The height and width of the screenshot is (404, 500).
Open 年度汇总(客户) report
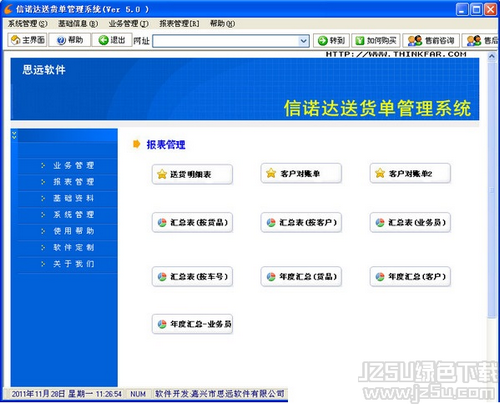(410, 276)
